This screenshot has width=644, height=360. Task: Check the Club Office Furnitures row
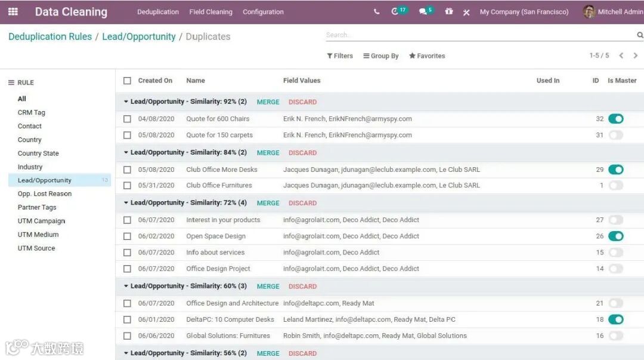click(128, 186)
